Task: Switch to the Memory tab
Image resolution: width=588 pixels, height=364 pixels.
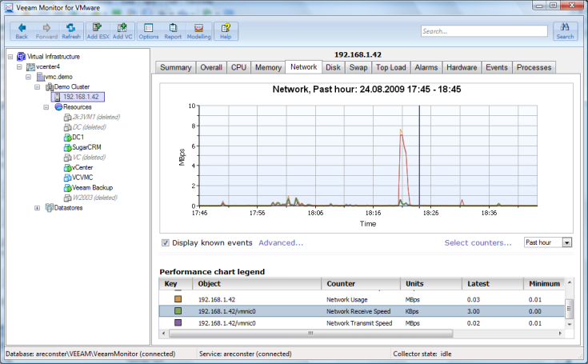Action: pyautogui.click(x=268, y=68)
